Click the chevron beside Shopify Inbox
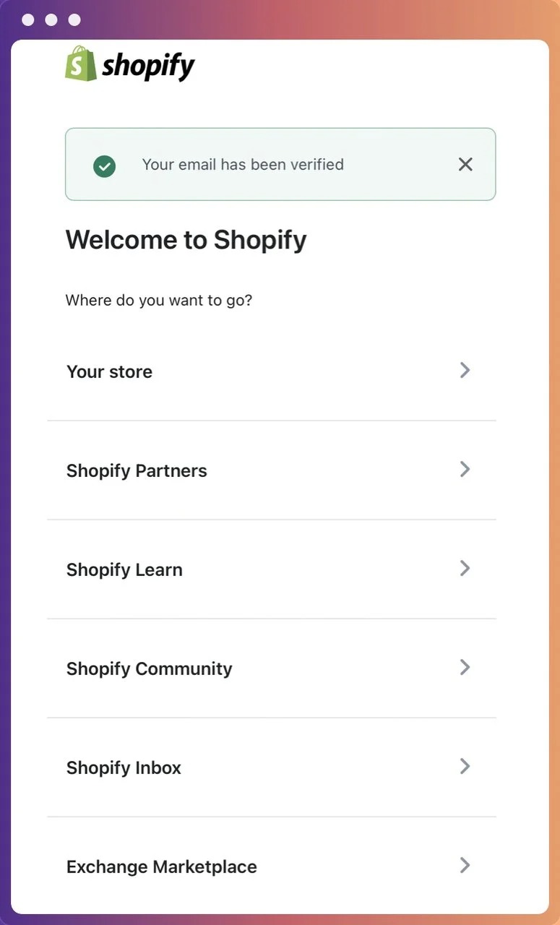The height and width of the screenshot is (925, 560). [x=465, y=766]
